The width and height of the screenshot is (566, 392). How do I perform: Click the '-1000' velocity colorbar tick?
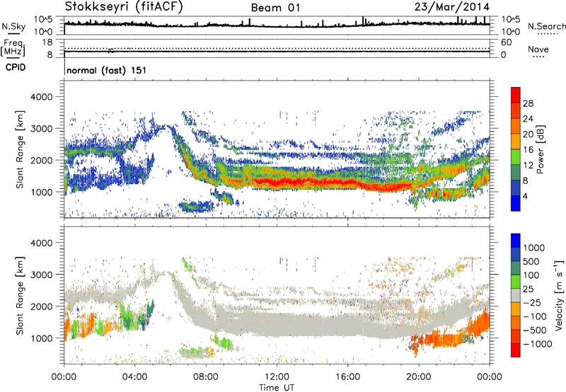[538, 344]
